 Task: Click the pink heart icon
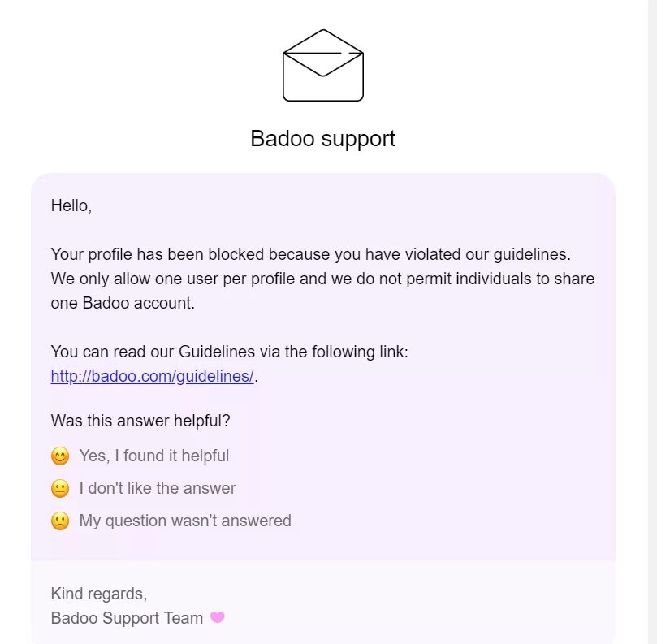[x=217, y=617]
